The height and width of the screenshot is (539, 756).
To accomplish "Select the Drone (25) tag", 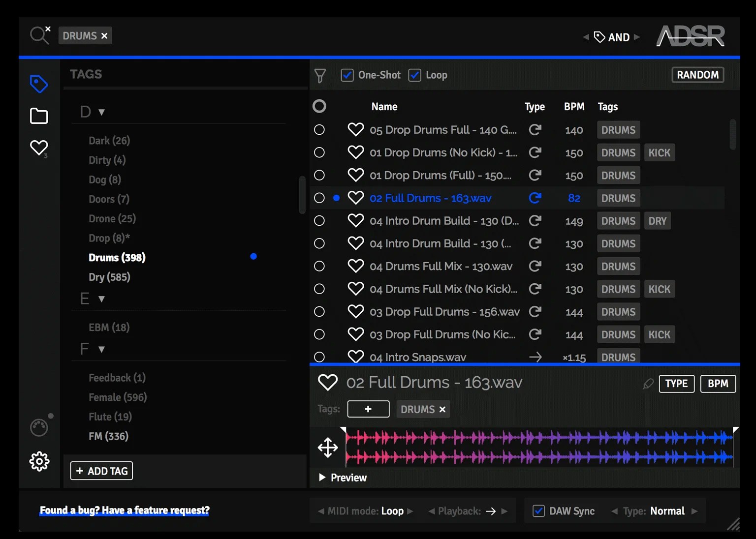I will coord(112,218).
